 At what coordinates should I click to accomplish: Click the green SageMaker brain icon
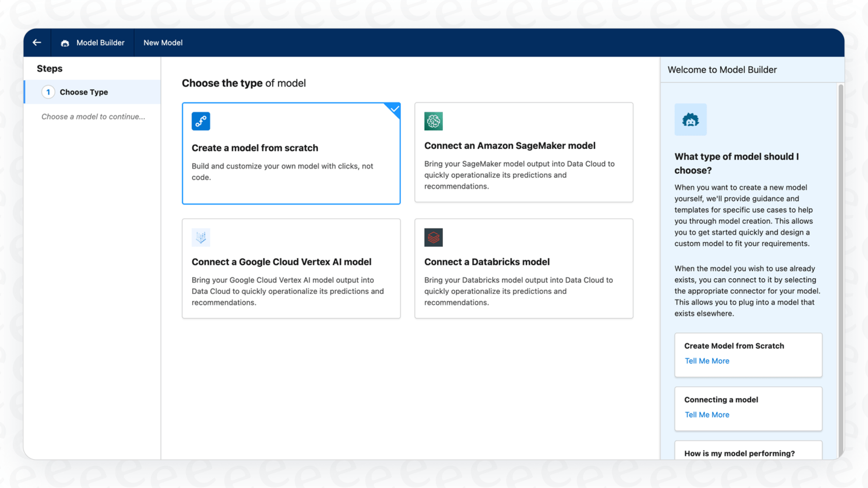pos(433,121)
